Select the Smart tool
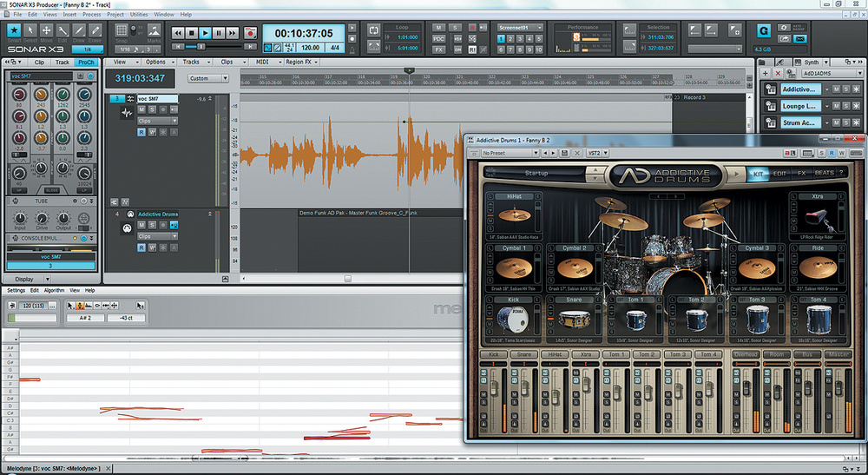 click(x=14, y=30)
